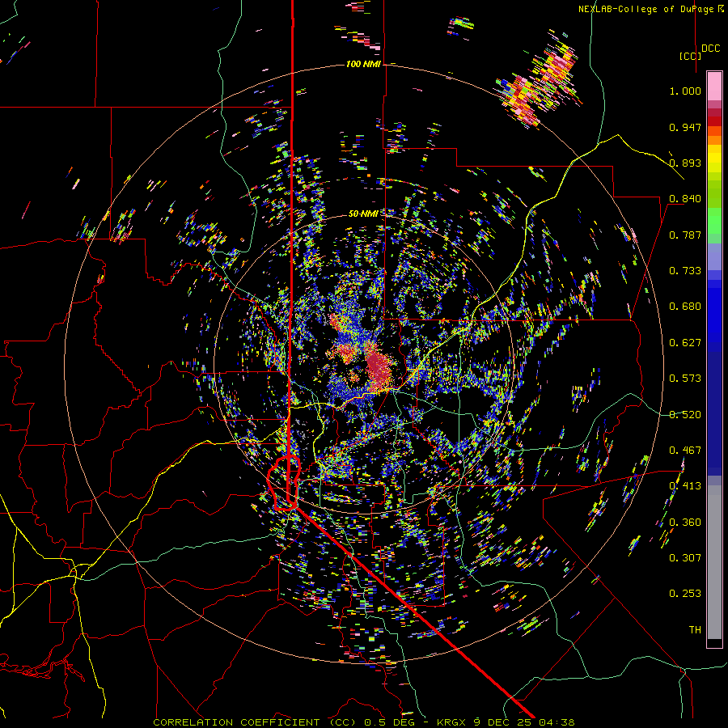This screenshot has width=728, height=728.
Task: Click the 0.360 legend value
Action: (685, 523)
